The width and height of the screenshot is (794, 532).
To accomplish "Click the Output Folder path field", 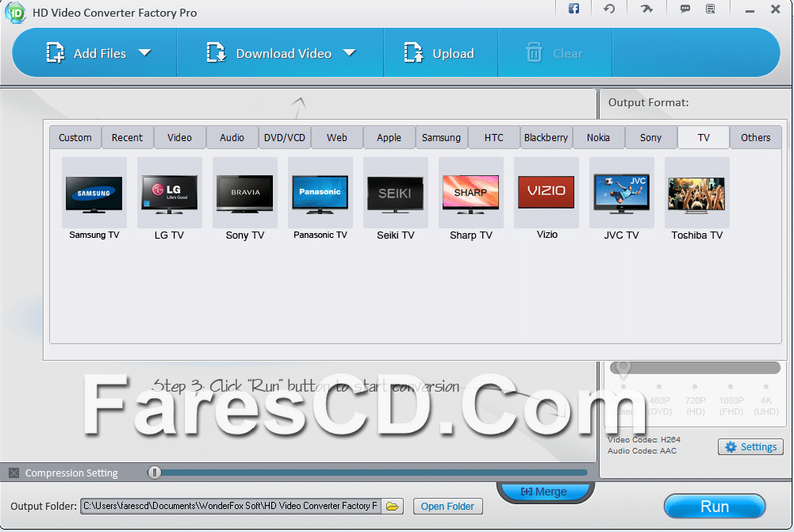I will pos(230,506).
